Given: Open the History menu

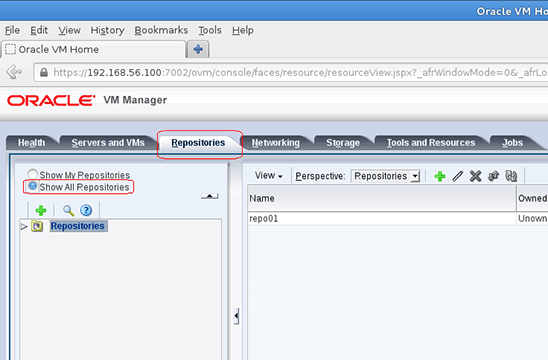Looking at the screenshot, I should pyautogui.click(x=107, y=30).
